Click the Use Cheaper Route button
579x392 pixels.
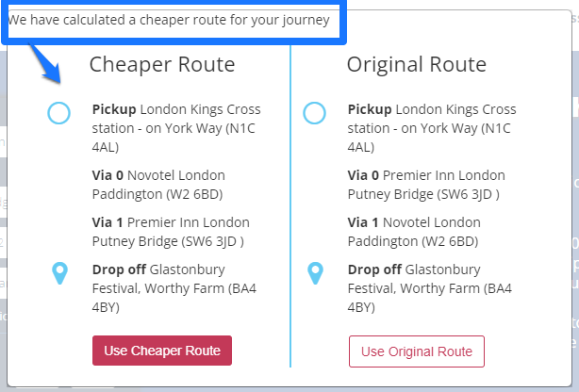[x=162, y=351]
